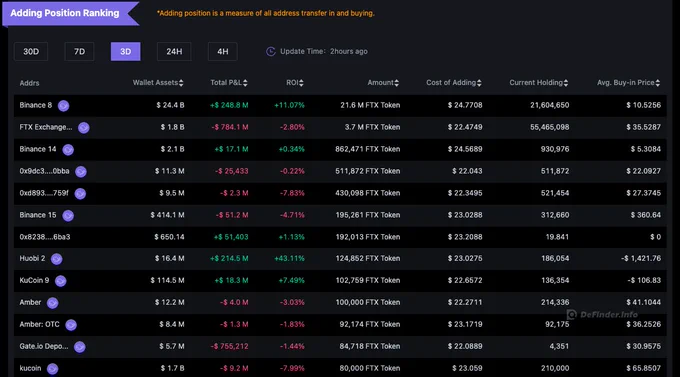Click the update time clock icon
The height and width of the screenshot is (377, 680).
[271, 52]
